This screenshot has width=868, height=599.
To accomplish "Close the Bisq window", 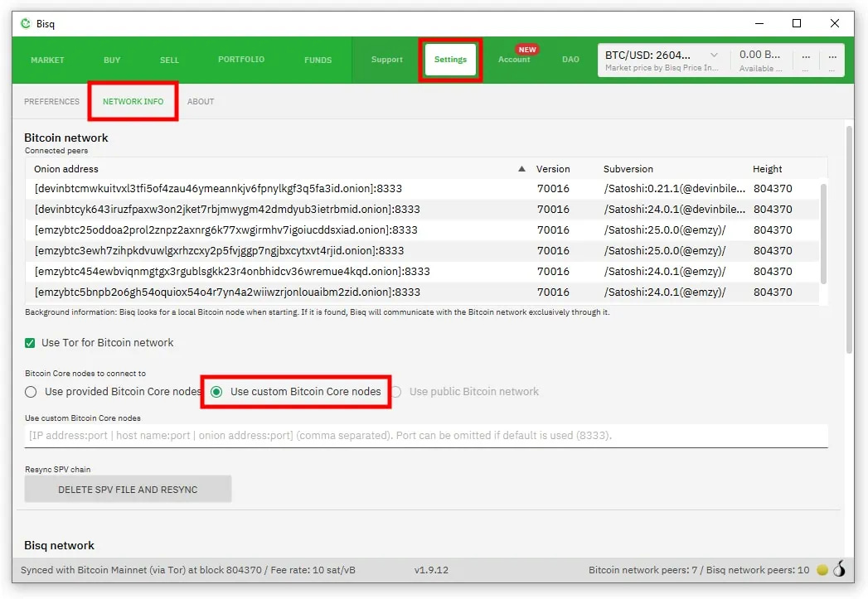I will (834, 23).
